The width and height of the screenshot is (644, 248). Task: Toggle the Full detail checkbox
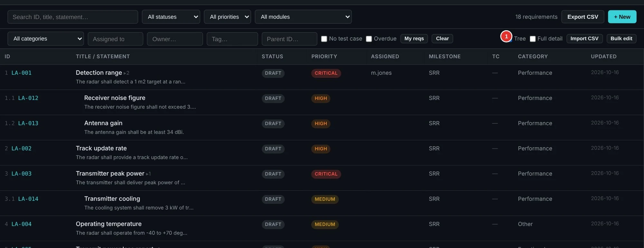(533, 39)
